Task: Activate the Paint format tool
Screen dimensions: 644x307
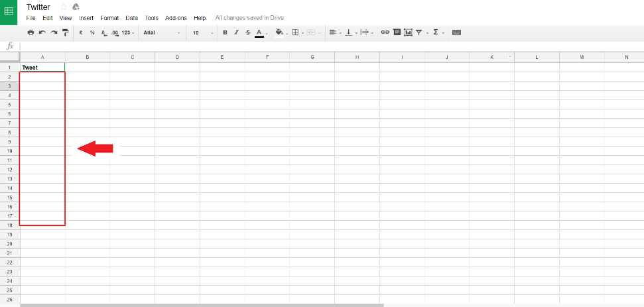Action: click(x=65, y=32)
